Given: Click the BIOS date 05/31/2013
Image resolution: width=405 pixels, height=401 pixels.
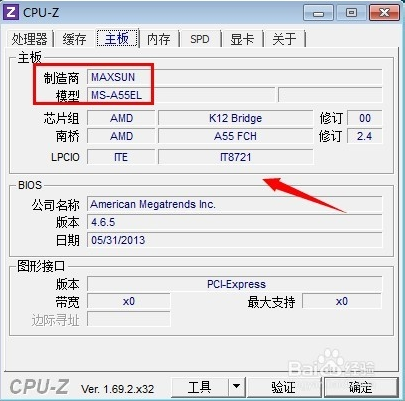Looking at the screenshot, I should [235, 240].
